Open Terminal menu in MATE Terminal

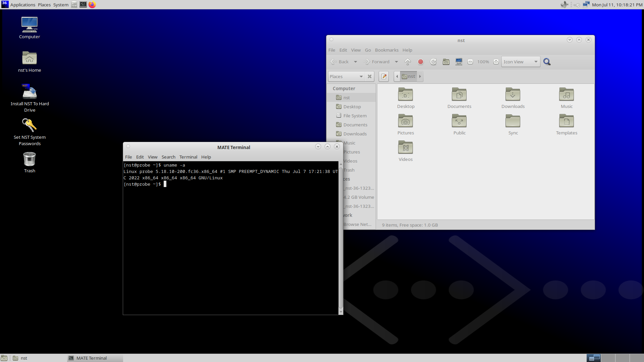pyautogui.click(x=188, y=157)
